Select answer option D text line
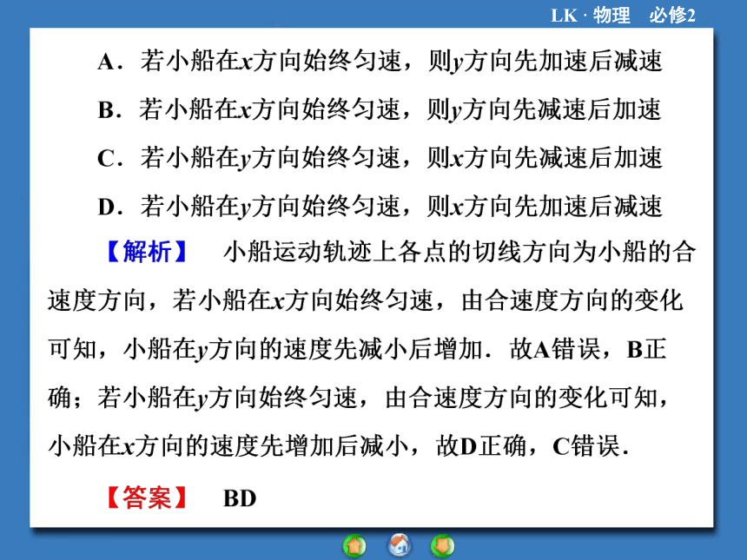 click(x=380, y=207)
